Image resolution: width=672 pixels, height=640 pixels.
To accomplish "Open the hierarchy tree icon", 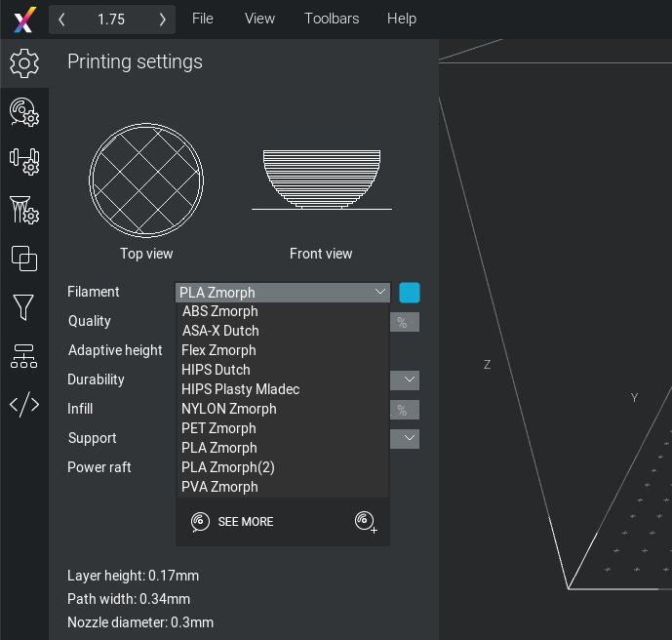I will click(24, 356).
